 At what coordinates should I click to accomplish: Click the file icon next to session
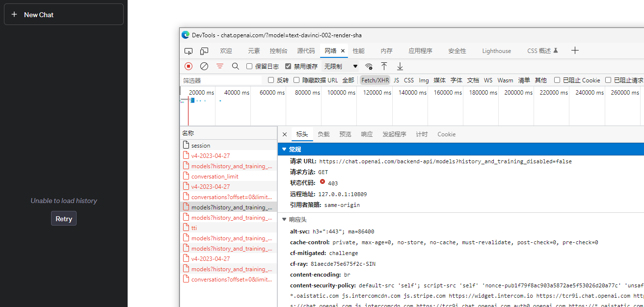pyautogui.click(x=186, y=145)
